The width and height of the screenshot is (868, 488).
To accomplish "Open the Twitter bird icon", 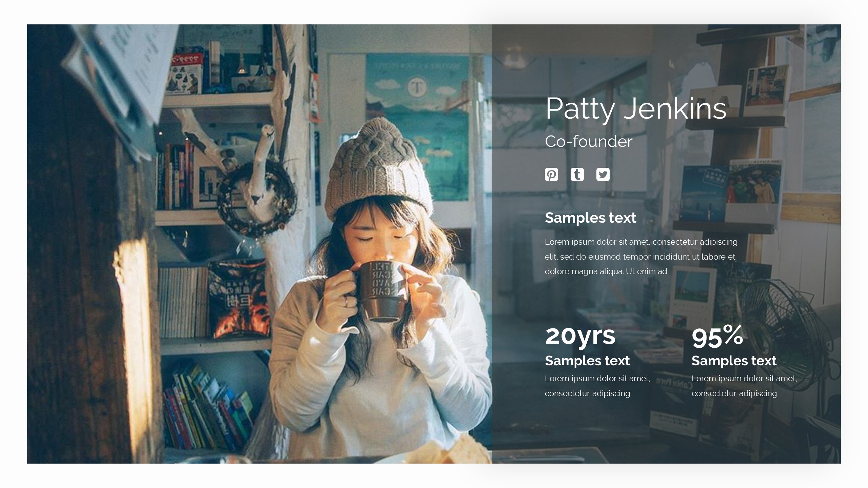I will pos(603,175).
